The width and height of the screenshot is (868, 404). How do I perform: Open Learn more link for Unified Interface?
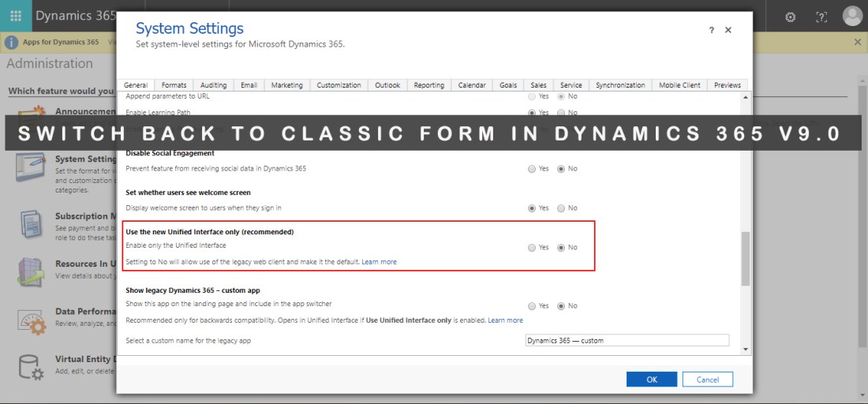point(379,262)
